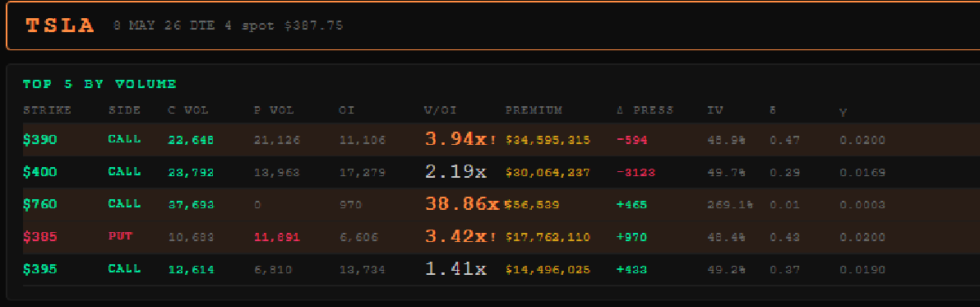Click the +465 delta pressure value
Image resolution: width=980 pixels, height=307 pixels.
tap(632, 205)
